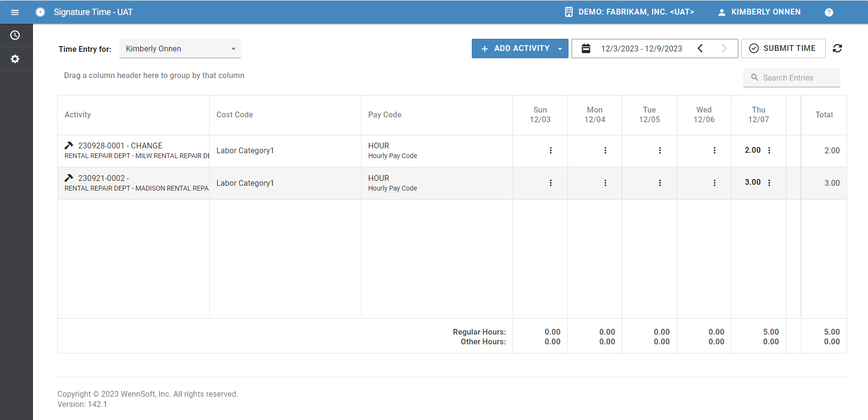Click the help question mark icon

coord(829,12)
